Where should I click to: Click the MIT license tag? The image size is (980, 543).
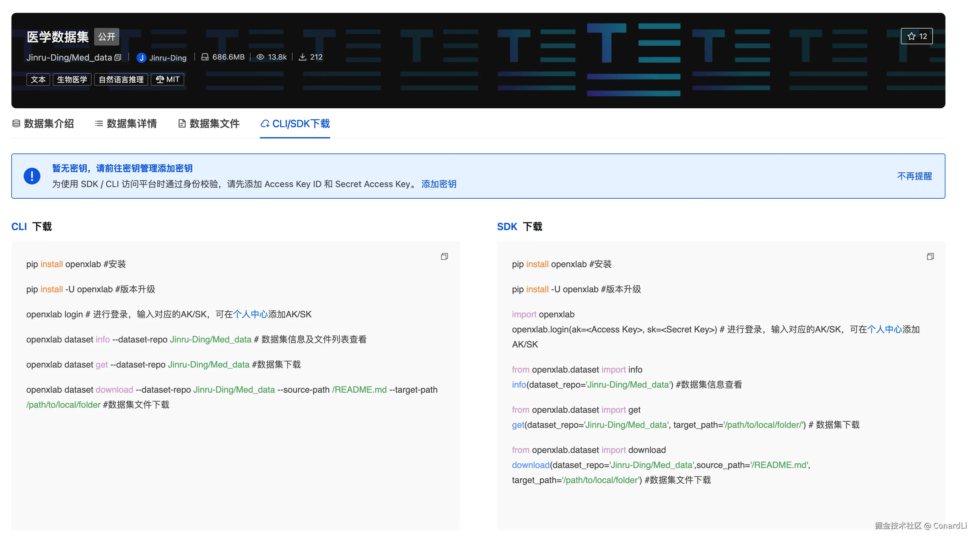click(x=167, y=79)
